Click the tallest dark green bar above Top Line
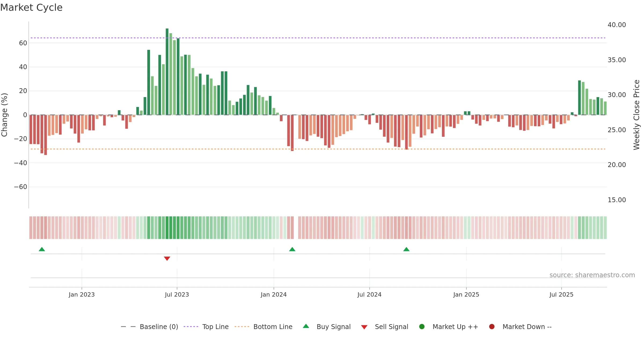The image size is (644, 362). pos(167,72)
